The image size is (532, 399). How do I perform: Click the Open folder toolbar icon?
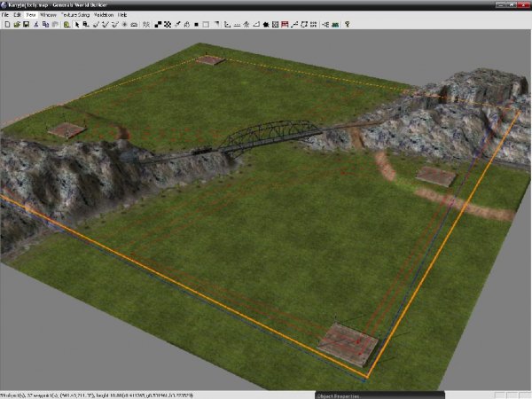click(x=15, y=24)
